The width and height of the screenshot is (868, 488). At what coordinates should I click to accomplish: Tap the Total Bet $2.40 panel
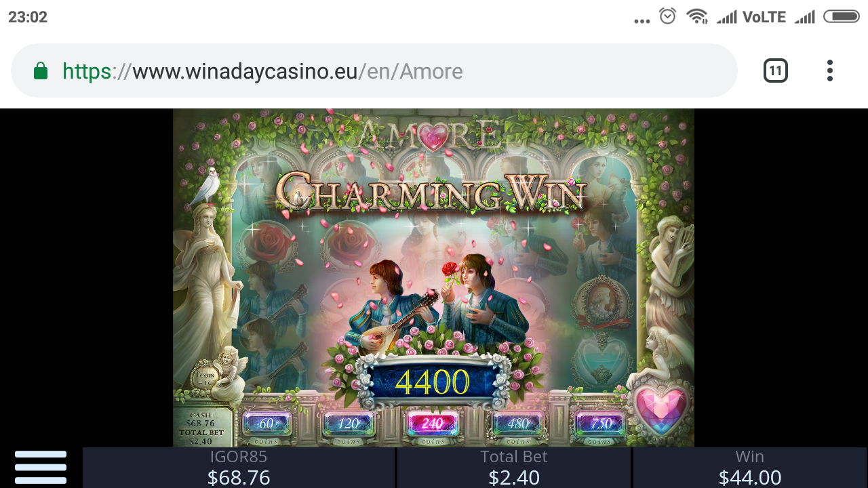[x=514, y=468]
